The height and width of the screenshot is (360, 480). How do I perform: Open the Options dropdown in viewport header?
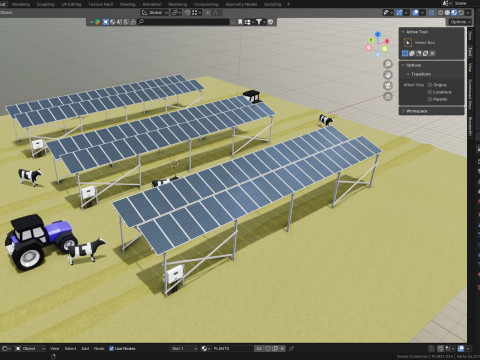[460, 22]
